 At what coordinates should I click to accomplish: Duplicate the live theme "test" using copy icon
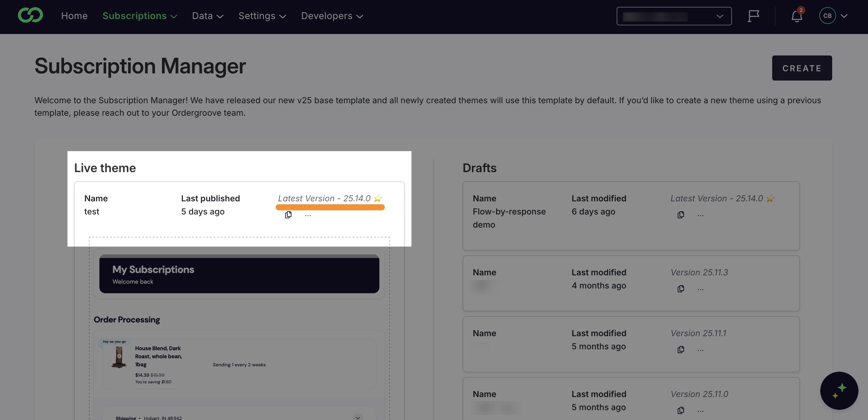pyautogui.click(x=288, y=214)
